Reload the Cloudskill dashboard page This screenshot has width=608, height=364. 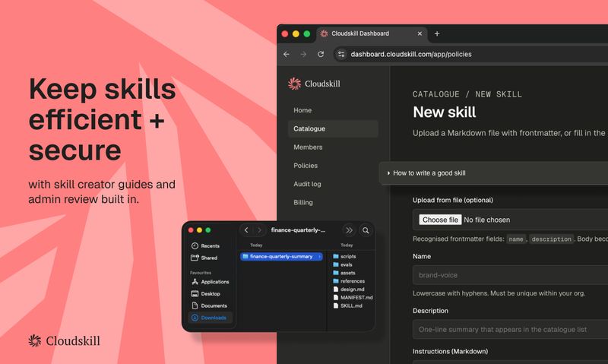321,54
